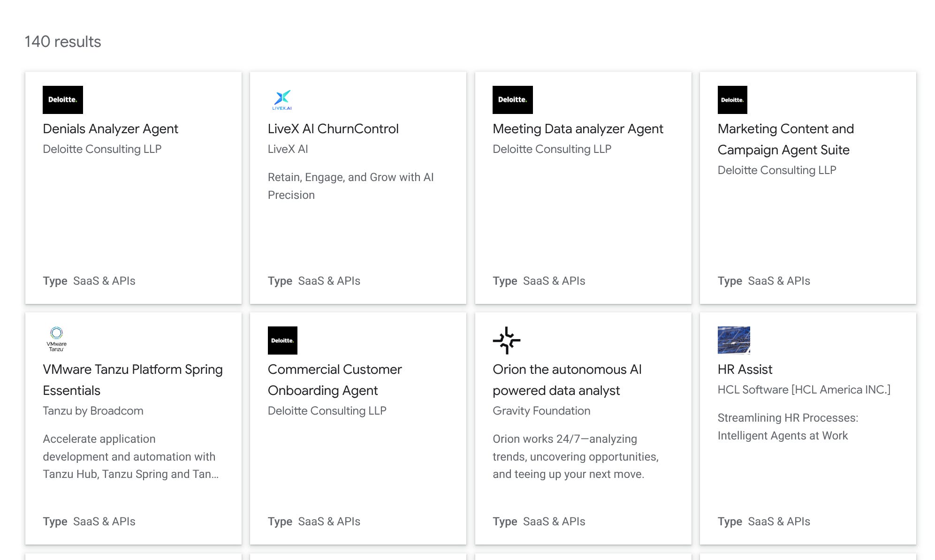Click 'Deloitte Consulting LLP' under Marketing Content suite

[x=777, y=170]
